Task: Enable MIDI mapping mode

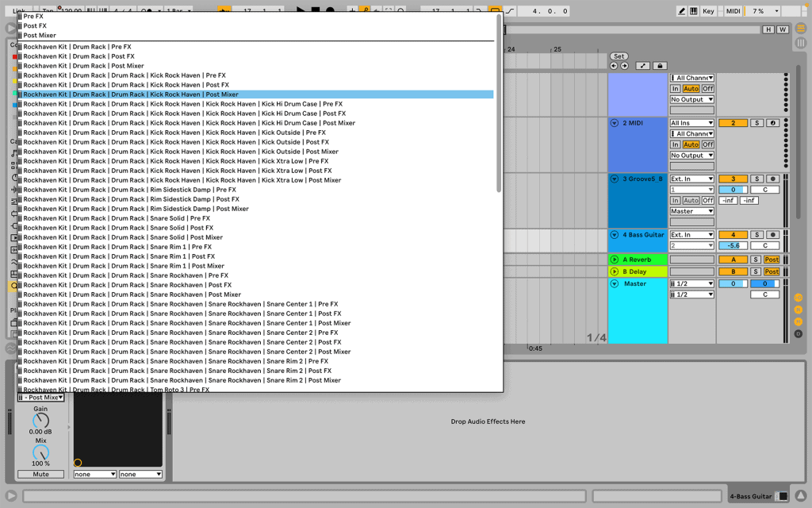Action: (x=733, y=10)
